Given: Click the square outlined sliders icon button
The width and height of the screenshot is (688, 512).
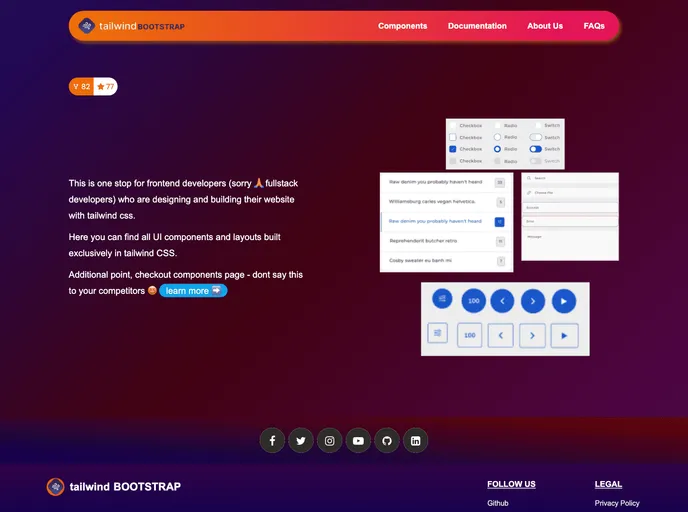Looking at the screenshot, I should (437, 333).
